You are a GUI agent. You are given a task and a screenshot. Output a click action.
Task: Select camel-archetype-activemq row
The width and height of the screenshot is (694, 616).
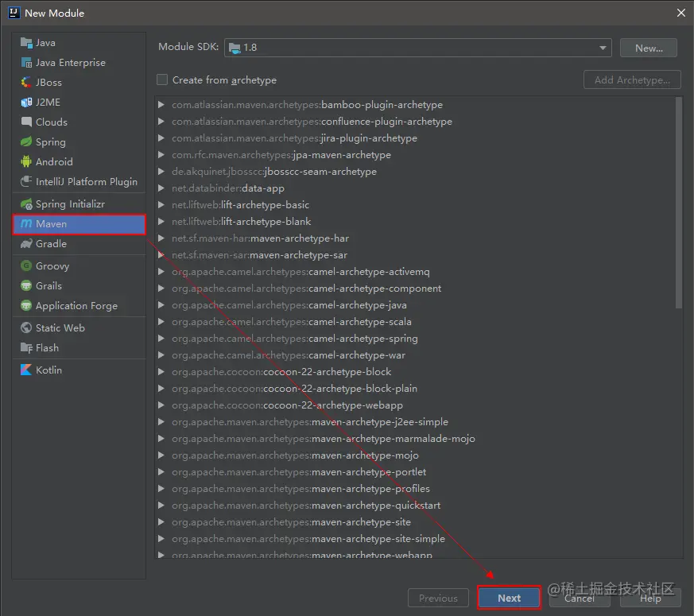click(x=416, y=272)
